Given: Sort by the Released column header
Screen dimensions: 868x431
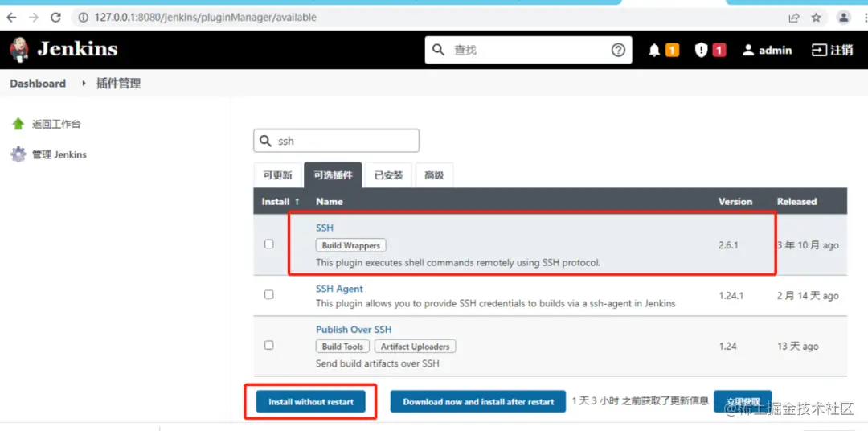Looking at the screenshot, I should [x=796, y=202].
